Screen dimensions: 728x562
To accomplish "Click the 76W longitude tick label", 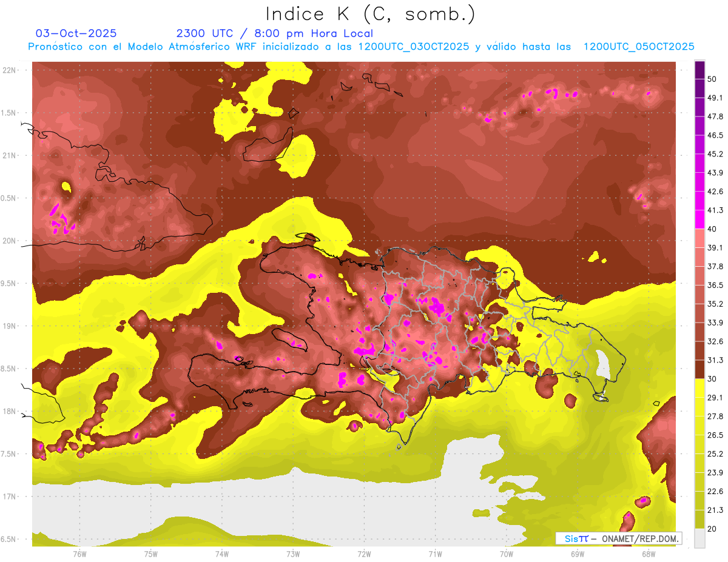I will (x=79, y=554).
